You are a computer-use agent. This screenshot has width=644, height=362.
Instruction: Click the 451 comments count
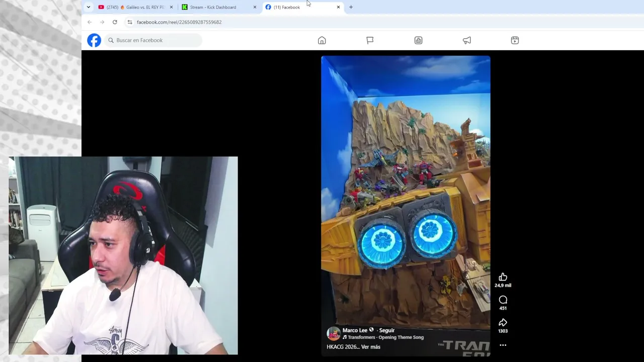tap(503, 308)
